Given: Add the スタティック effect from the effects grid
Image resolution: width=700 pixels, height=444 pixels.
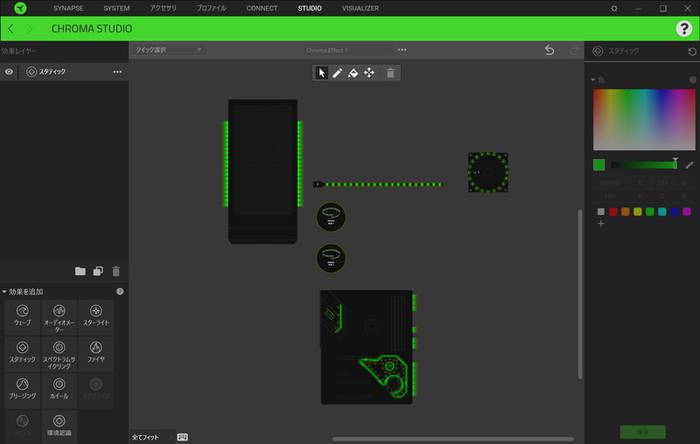Looking at the screenshot, I should pyautogui.click(x=22, y=352).
